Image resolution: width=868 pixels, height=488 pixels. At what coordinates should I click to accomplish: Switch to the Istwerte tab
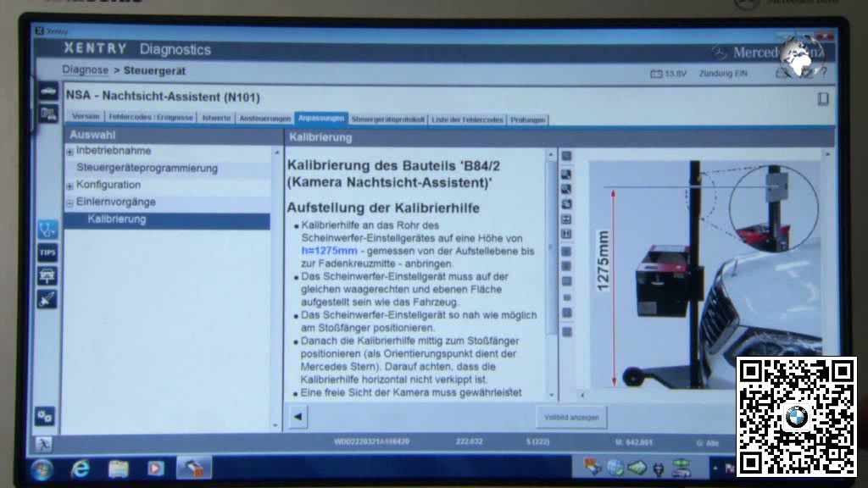click(x=216, y=118)
